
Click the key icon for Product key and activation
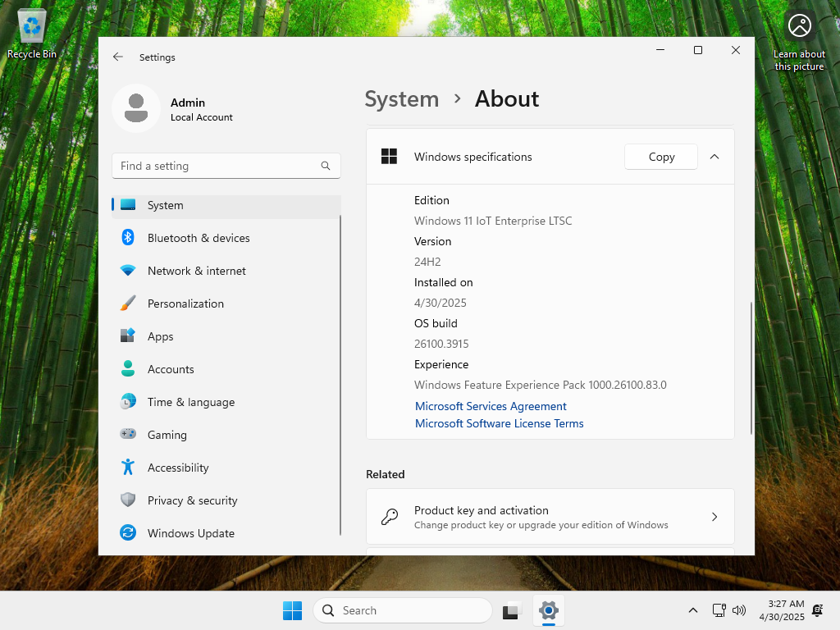click(x=390, y=517)
